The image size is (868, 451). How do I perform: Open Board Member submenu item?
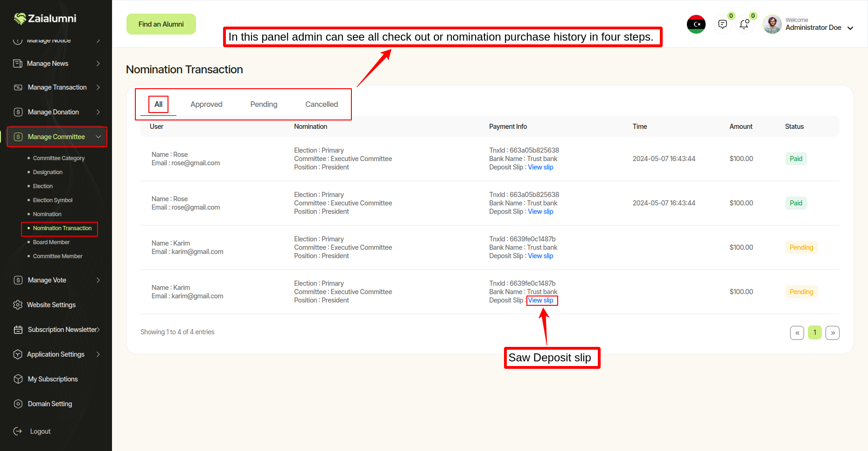(x=51, y=242)
